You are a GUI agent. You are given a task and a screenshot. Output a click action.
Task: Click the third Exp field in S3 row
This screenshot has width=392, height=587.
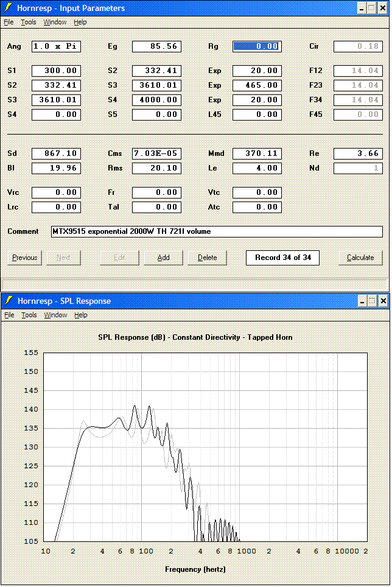click(257, 100)
